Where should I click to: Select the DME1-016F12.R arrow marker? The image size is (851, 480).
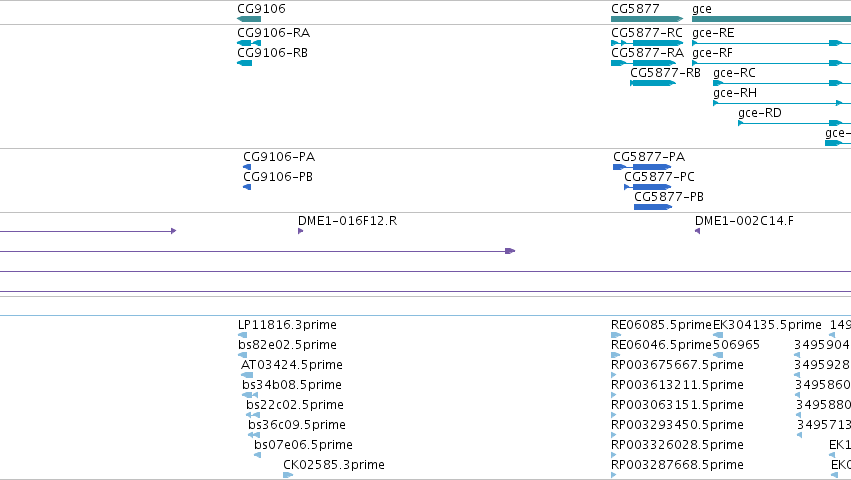pos(301,231)
